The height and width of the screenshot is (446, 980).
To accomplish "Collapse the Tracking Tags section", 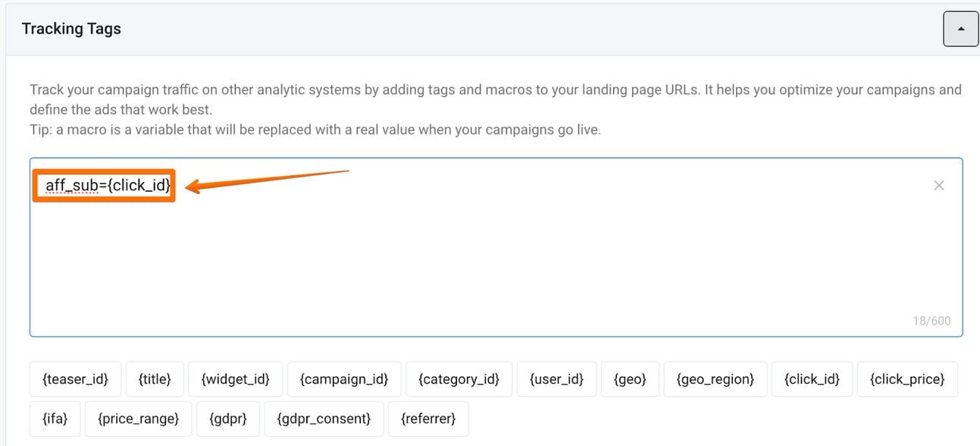I will (960, 28).
